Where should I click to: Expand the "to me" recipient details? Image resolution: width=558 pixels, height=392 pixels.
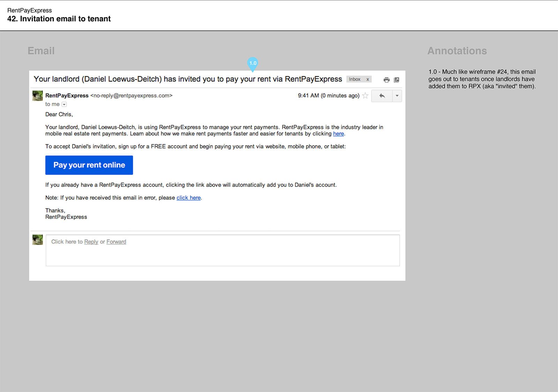pos(64,104)
